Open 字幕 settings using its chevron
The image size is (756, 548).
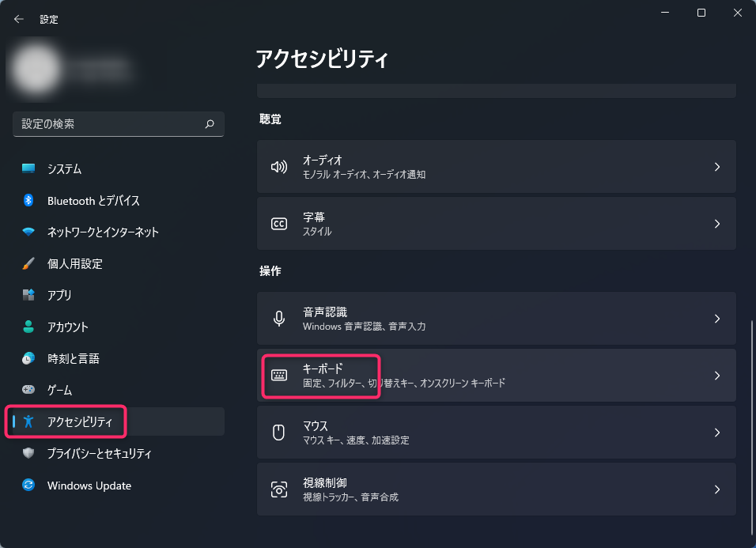tap(717, 224)
